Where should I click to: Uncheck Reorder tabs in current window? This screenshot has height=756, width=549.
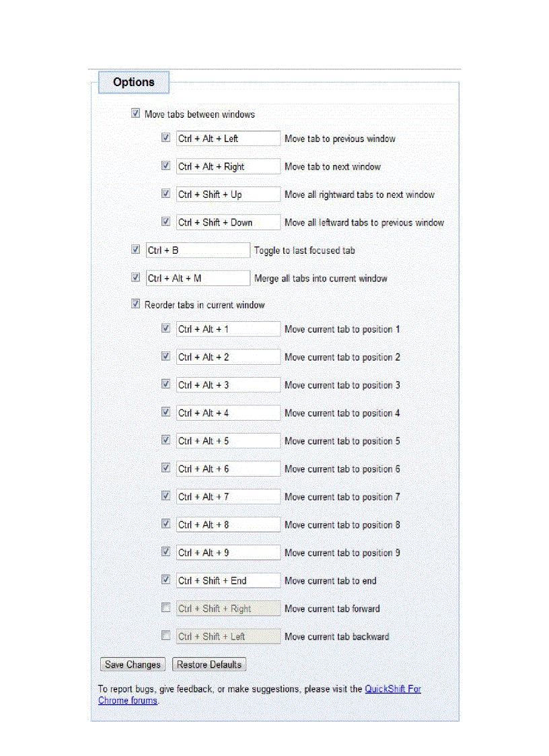pyautogui.click(x=136, y=304)
